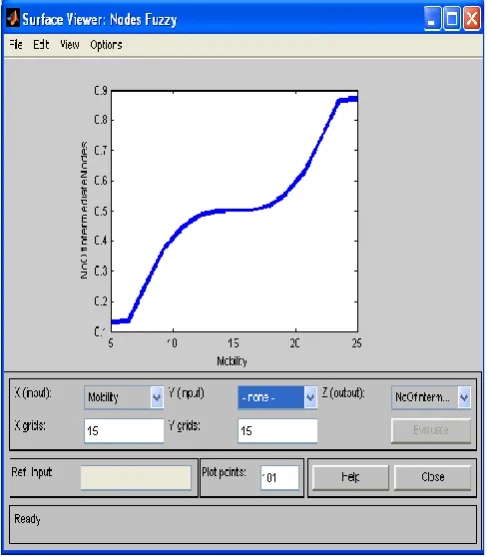Click the 'Plot points:' label
Screen dimensions: 491x557
[x=224, y=472]
